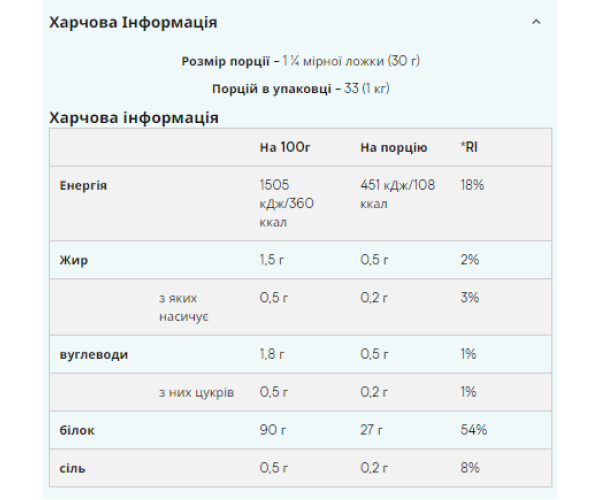Viewport: 600px width, 500px height.
Task: Click the Енергія row label
Action: click(x=84, y=186)
